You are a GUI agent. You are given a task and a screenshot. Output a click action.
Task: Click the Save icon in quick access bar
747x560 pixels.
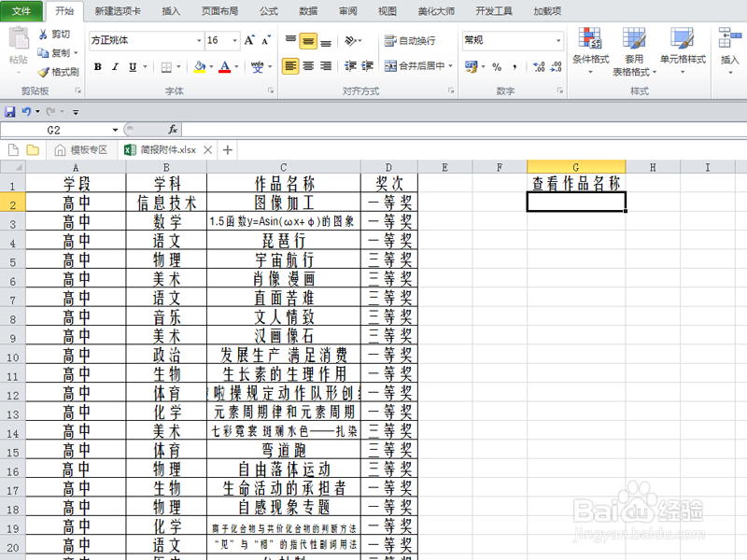10,112
